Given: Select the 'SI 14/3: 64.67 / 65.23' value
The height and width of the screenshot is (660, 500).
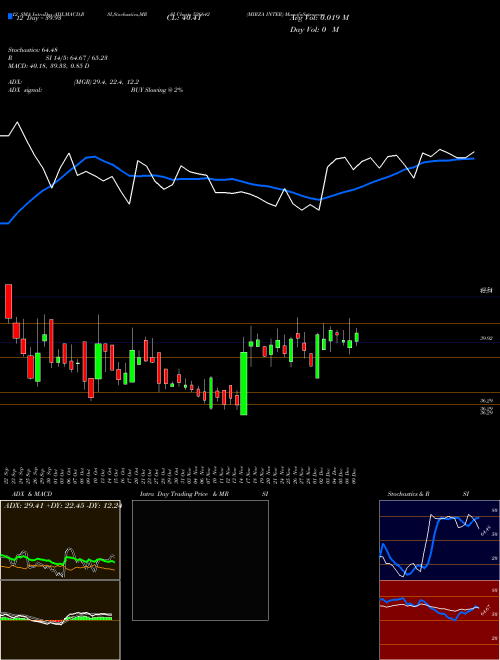Looking at the screenshot, I should pyautogui.click(x=77, y=58).
